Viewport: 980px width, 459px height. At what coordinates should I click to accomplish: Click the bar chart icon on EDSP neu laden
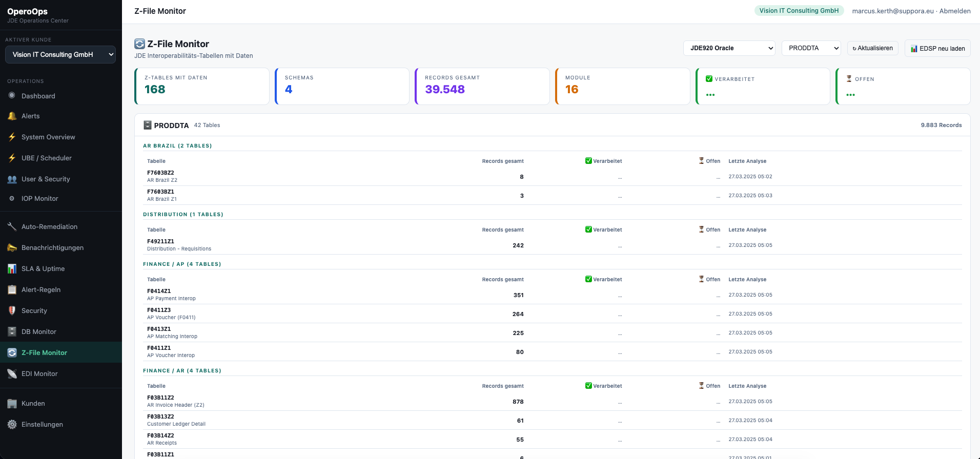coord(914,49)
